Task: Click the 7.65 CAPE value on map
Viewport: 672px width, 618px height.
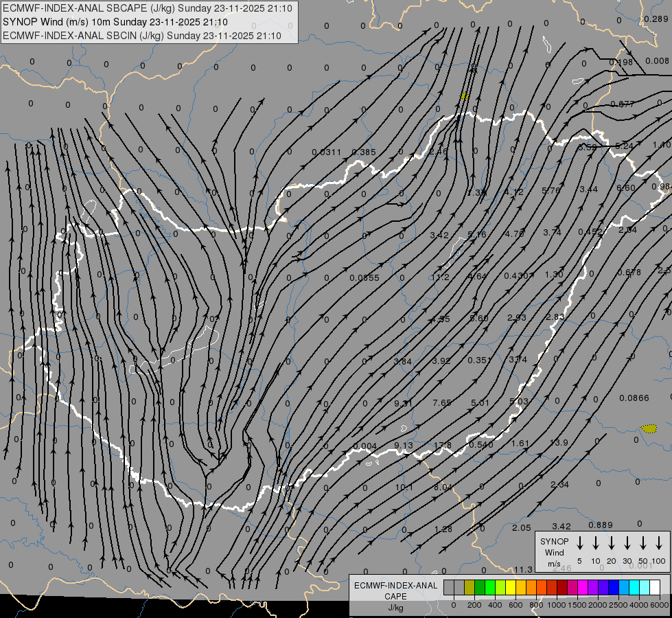Action: (x=442, y=402)
